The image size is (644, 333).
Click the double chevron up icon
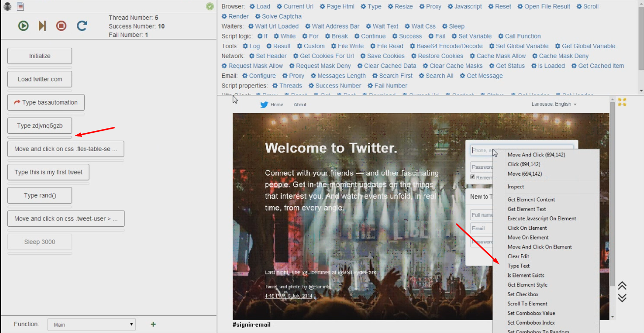(x=622, y=286)
